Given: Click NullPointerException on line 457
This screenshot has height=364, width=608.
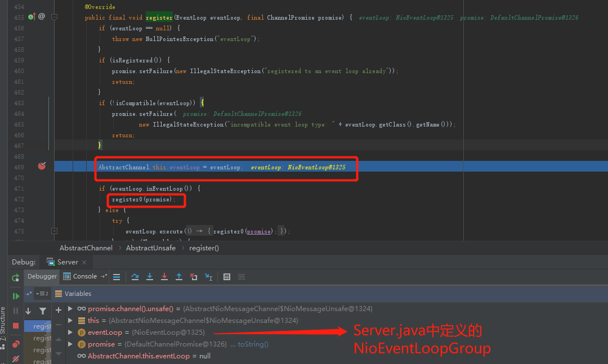Looking at the screenshot, I should 180,39.
